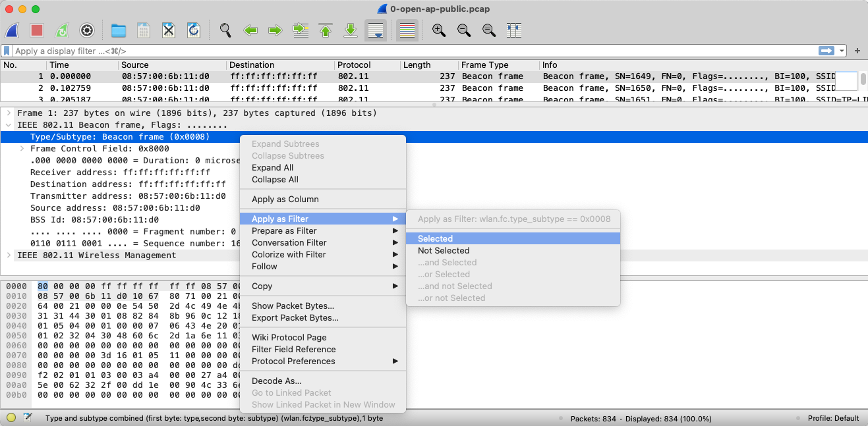The height and width of the screenshot is (426, 868).
Task: Open capture options gear icon
Action: click(87, 30)
